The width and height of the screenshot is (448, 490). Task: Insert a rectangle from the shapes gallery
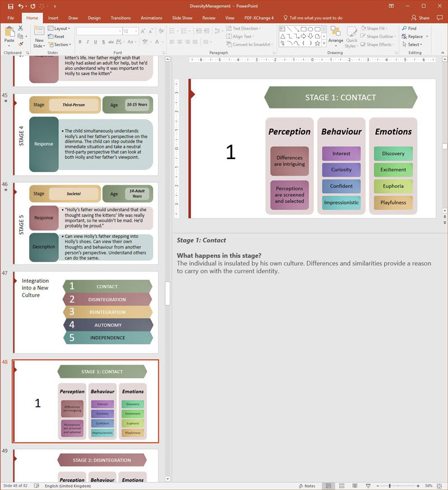[x=304, y=29]
